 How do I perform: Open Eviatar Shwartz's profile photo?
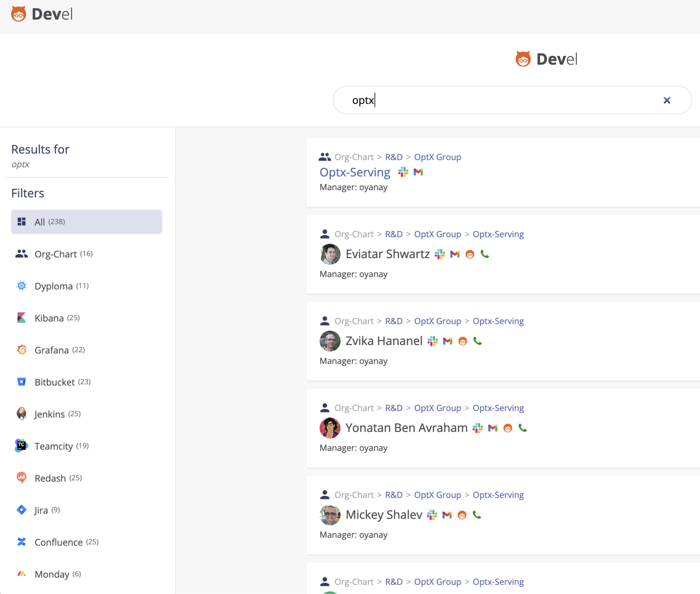[x=330, y=254]
